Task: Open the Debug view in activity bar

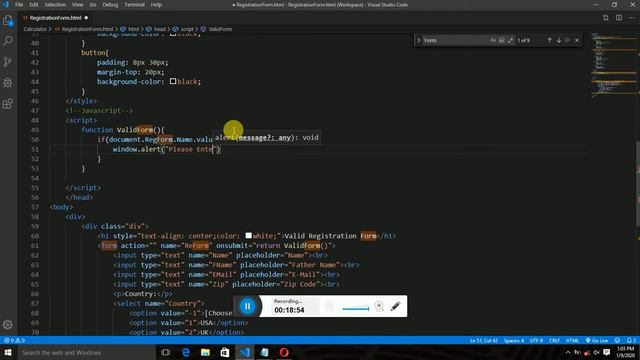Action: coord(8,83)
